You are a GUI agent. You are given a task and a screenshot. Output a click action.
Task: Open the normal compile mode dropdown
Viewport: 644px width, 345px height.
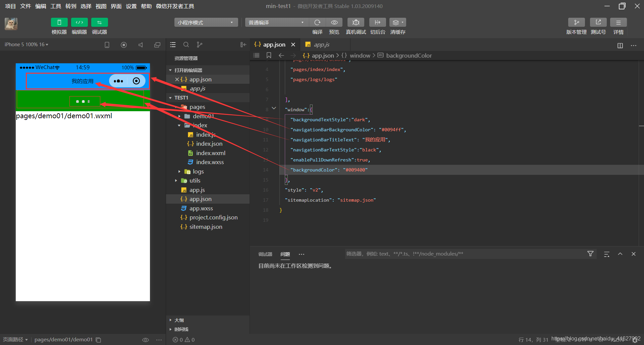coord(277,22)
